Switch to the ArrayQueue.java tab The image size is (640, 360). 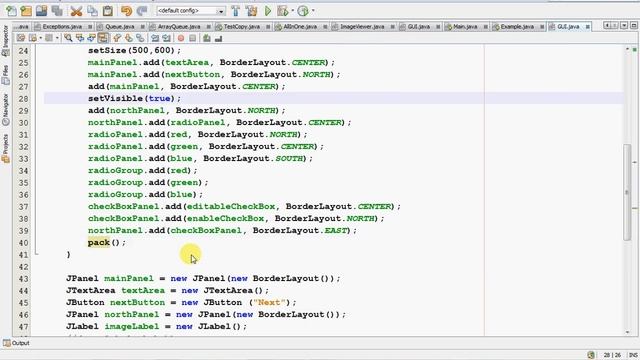click(179, 27)
